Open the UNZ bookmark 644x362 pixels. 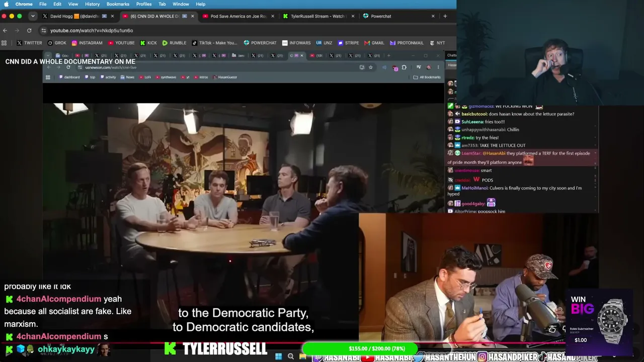[325, 43]
